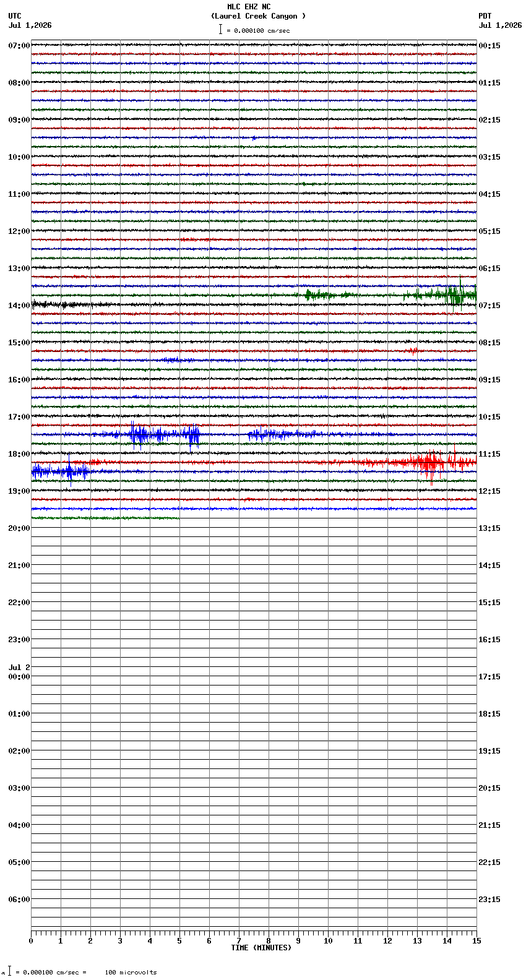Click the 16:00 UTC time label
Viewport: 526px width, 980px height.
click(19, 380)
